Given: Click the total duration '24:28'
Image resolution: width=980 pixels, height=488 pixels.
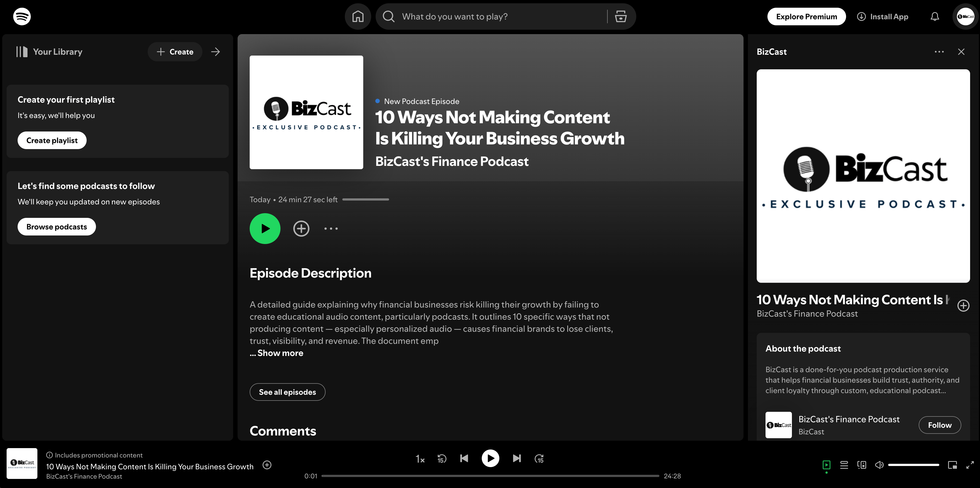Looking at the screenshot, I should click(672, 476).
